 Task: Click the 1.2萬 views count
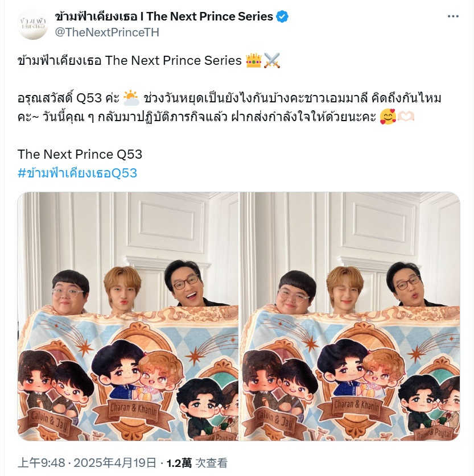(x=179, y=463)
